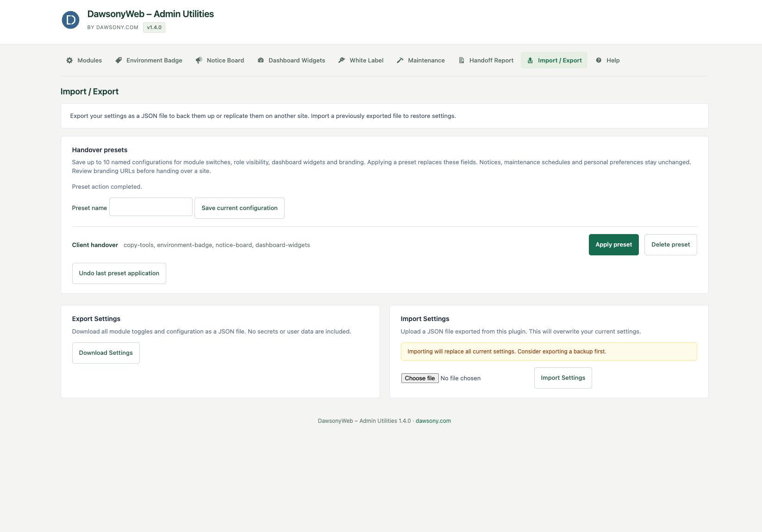Click the 'Importing will replace all' warning
Image resolution: width=762 pixels, height=532 pixels.
pyautogui.click(x=549, y=352)
